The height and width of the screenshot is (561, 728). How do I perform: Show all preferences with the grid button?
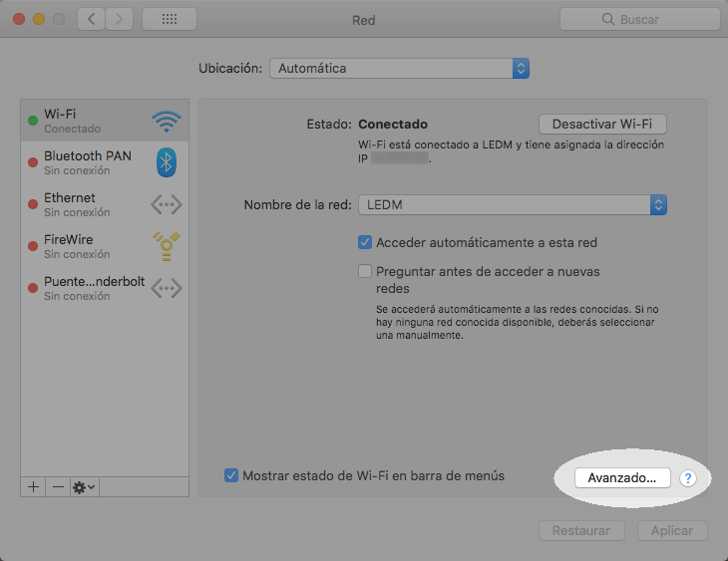pyautogui.click(x=170, y=19)
